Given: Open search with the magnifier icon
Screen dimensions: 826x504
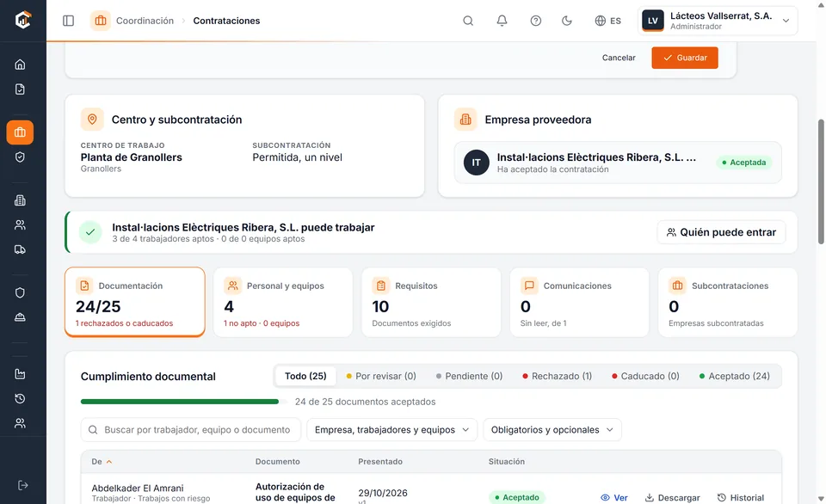Looking at the screenshot, I should point(468,21).
